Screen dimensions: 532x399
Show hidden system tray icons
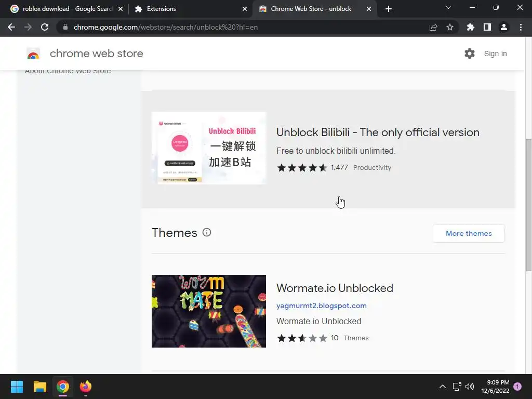[443, 387]
